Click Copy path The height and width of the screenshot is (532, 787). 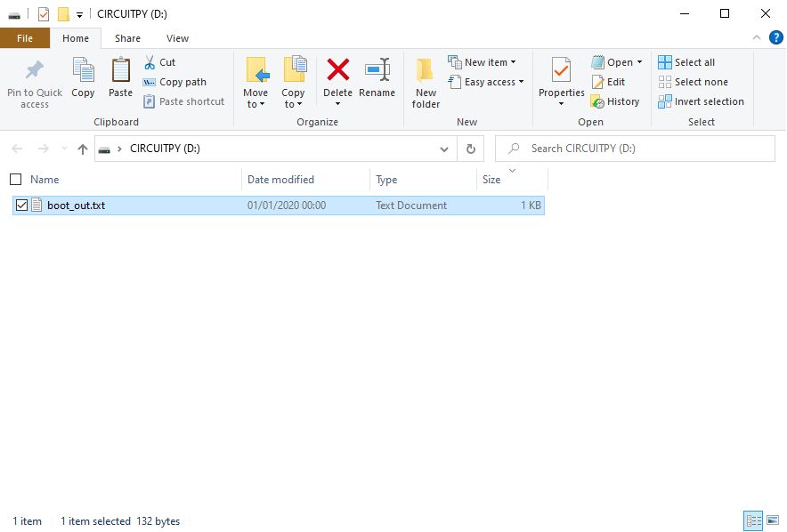[174, 82]
